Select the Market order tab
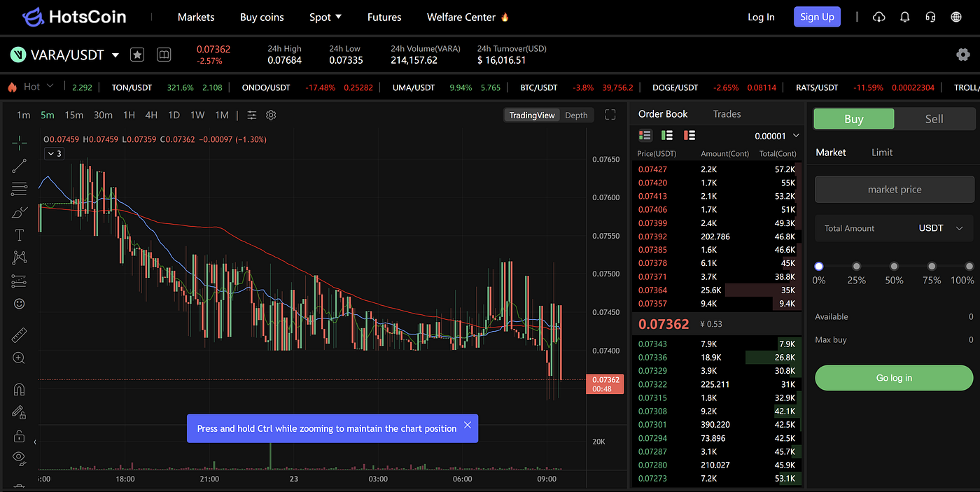 click(x=831, y=152)
